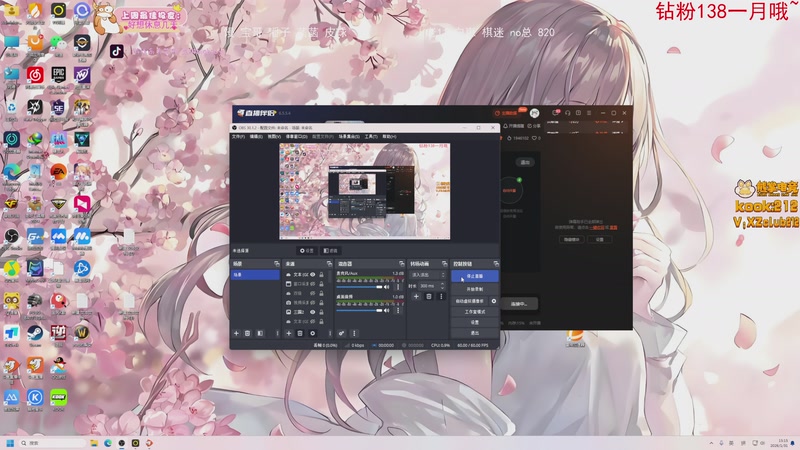
Task: Click Filters button above Scenes panel
Action: [x=331, y=251]
